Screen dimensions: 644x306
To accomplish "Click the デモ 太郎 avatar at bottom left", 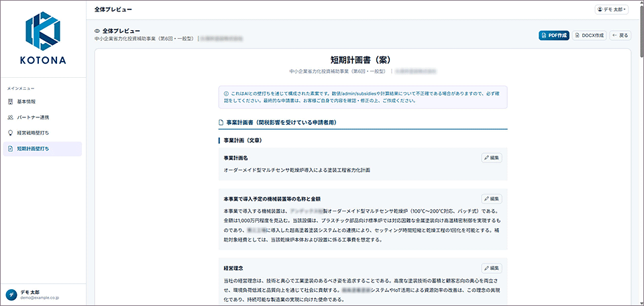I will [11, 294].
